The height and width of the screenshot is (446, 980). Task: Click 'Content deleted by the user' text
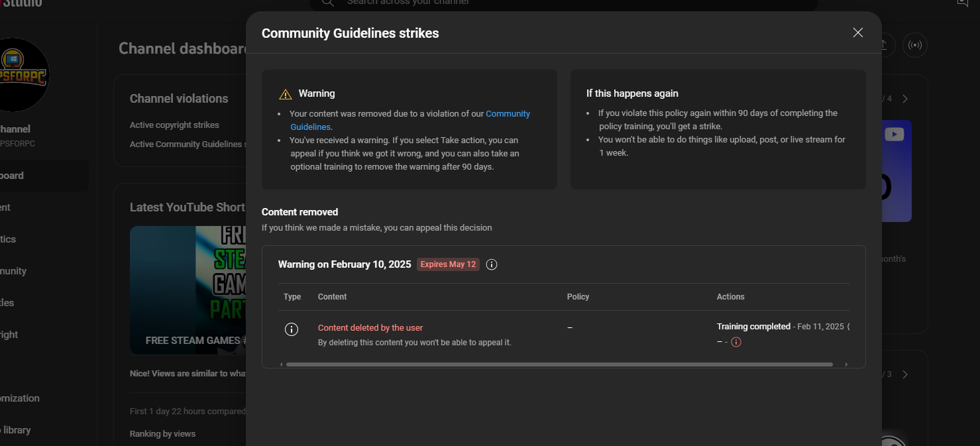370,327
